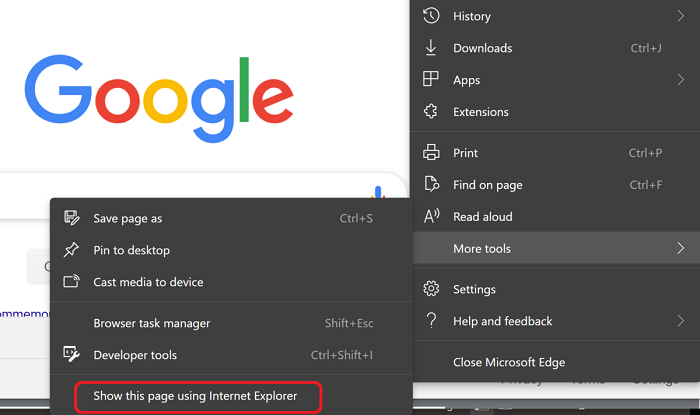Click the Save page as icon

point(71,218)
